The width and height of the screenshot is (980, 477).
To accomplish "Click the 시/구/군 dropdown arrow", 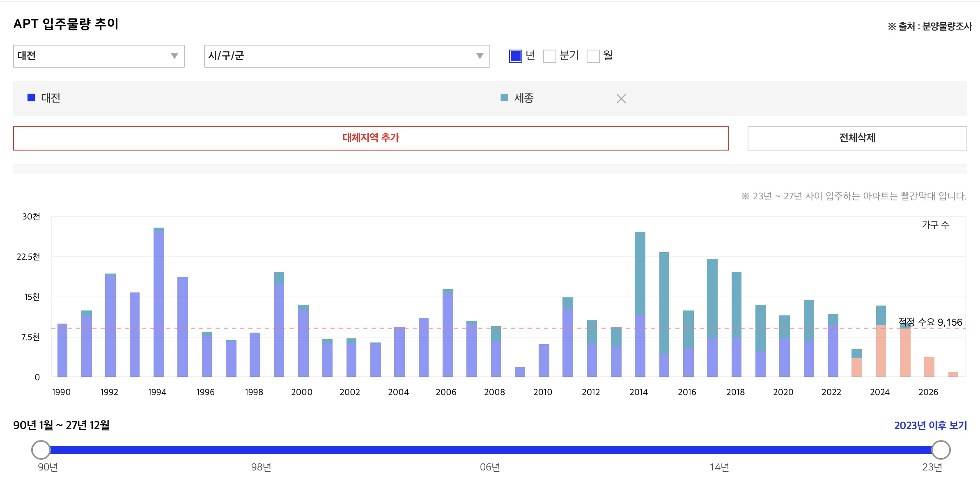I will point(480,56).
